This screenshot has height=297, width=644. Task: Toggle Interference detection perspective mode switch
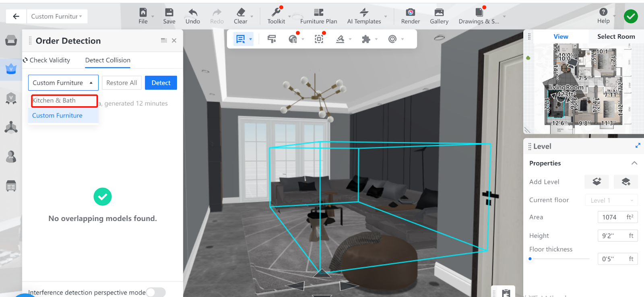[x=156, y=292]
